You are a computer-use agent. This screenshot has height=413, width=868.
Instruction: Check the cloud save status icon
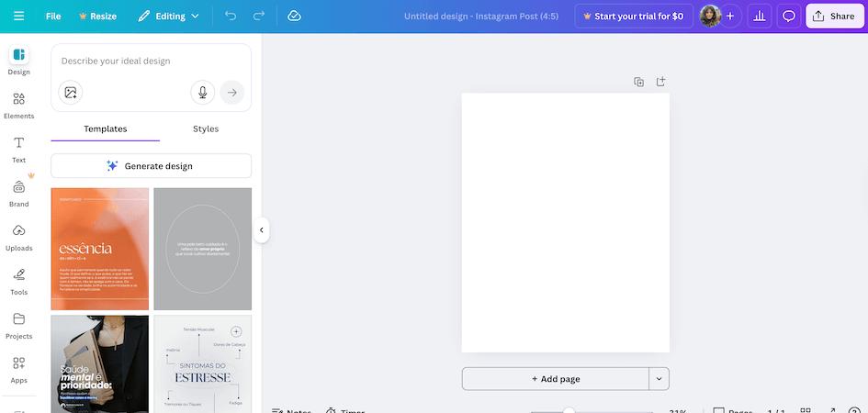click(x=295, y=16)
